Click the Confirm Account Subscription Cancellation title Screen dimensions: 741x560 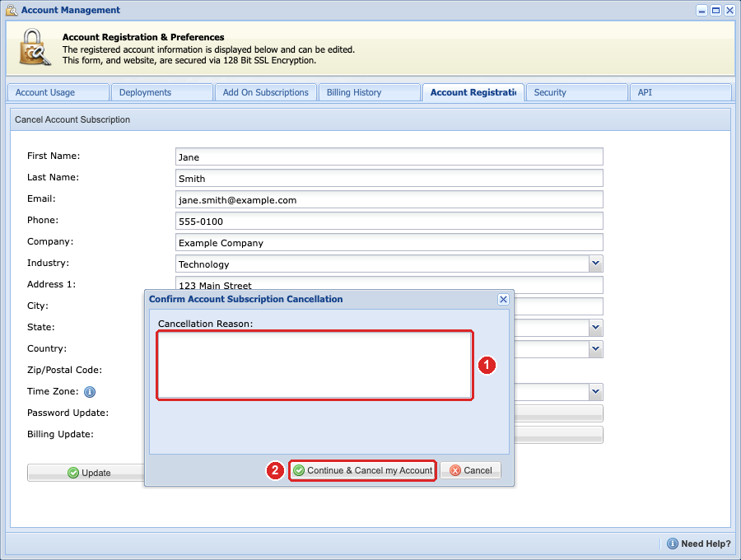point(245,299)
